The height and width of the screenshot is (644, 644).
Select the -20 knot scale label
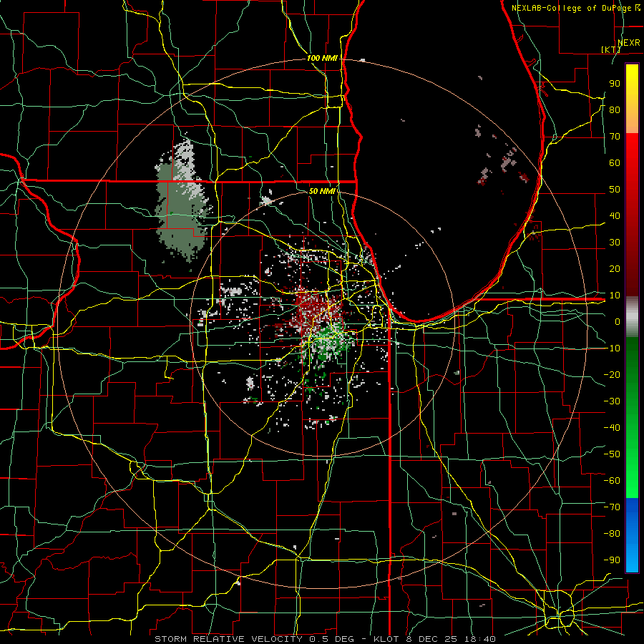[612, 374]
